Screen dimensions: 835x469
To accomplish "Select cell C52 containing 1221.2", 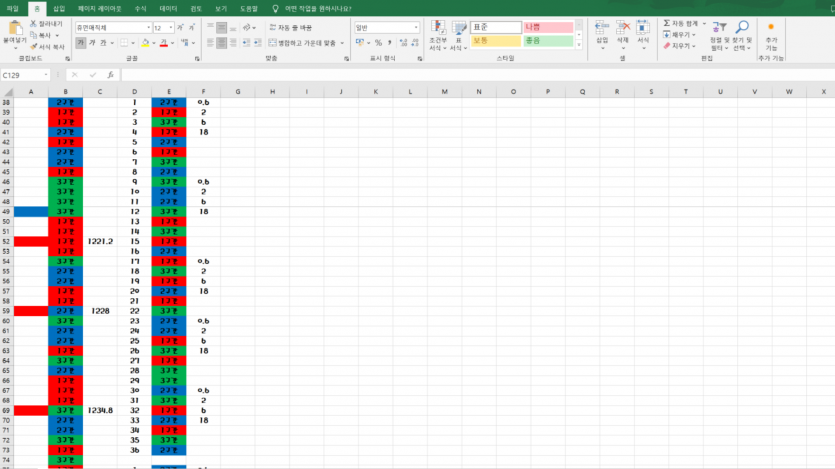I will pyautogui.click(x=100, y=241).
